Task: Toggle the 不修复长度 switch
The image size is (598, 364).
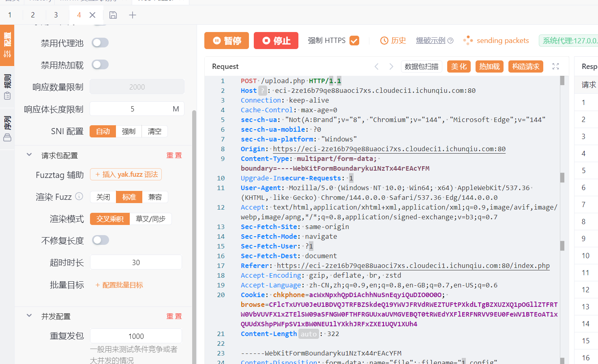Action: coord(100,240)
